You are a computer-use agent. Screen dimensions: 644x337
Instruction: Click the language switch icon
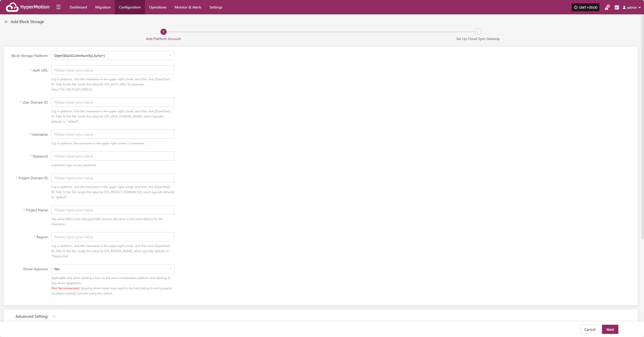click(x=617, y=7)
